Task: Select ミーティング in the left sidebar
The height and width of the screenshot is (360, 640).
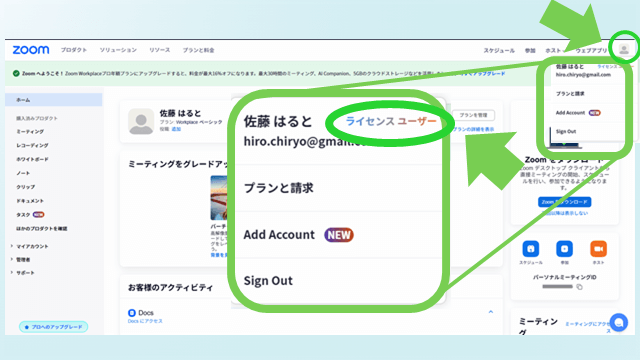Action: [30, 131]
